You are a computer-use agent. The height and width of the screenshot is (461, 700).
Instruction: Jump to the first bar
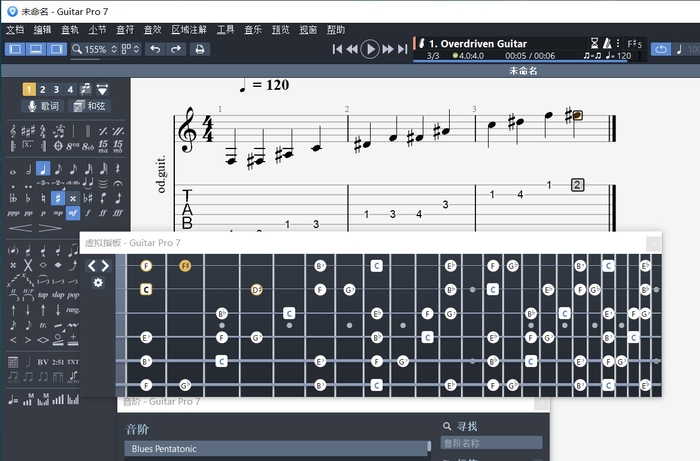(338, 49)
